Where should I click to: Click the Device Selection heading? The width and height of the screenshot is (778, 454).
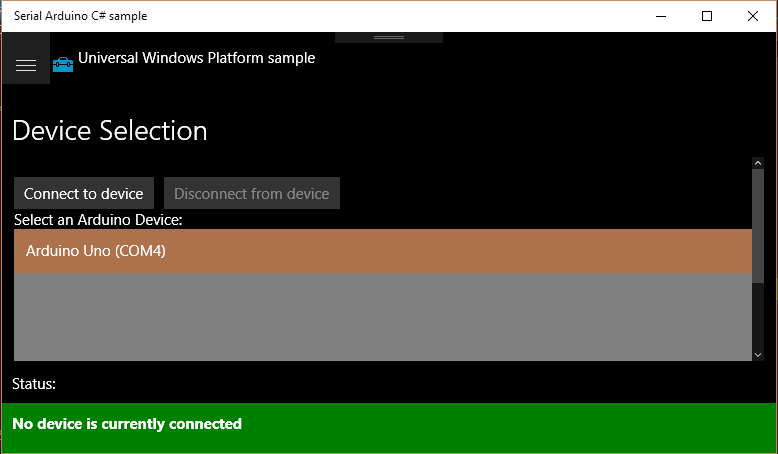(110, 130)
